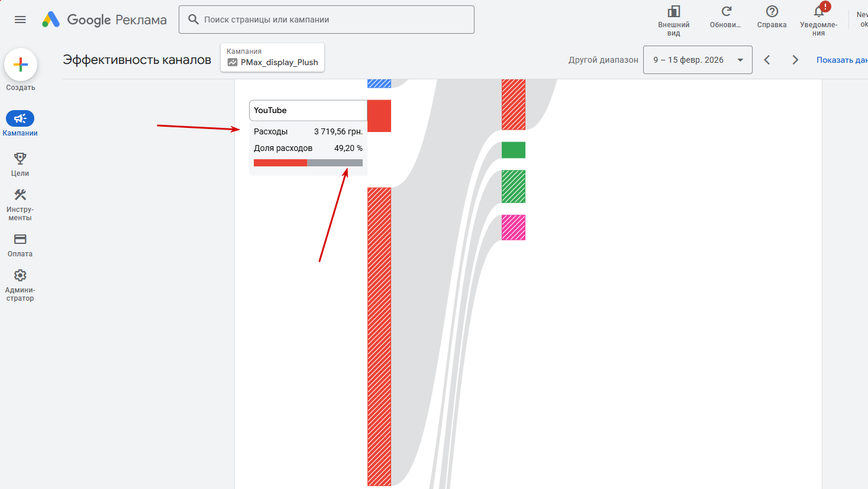
Task: Click the Appearance icon
Action: click(673, 12)
